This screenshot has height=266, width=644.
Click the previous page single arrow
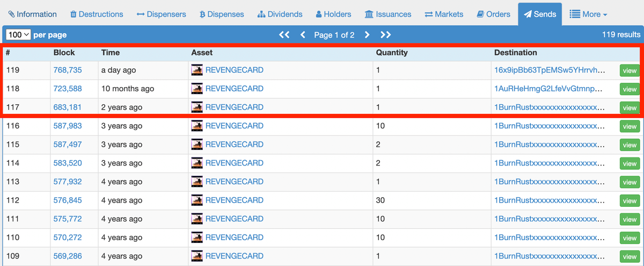(x=303, y=35)
